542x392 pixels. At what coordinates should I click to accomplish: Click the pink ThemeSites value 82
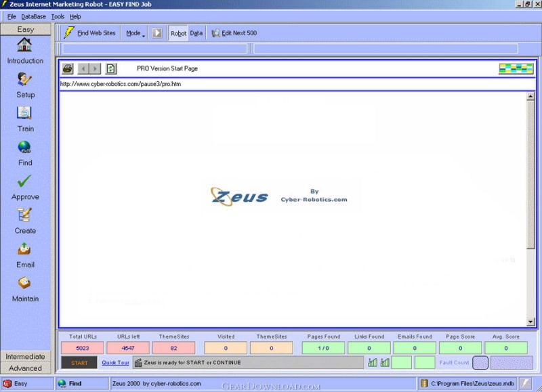pyautogui.click(x=174, y=348)
